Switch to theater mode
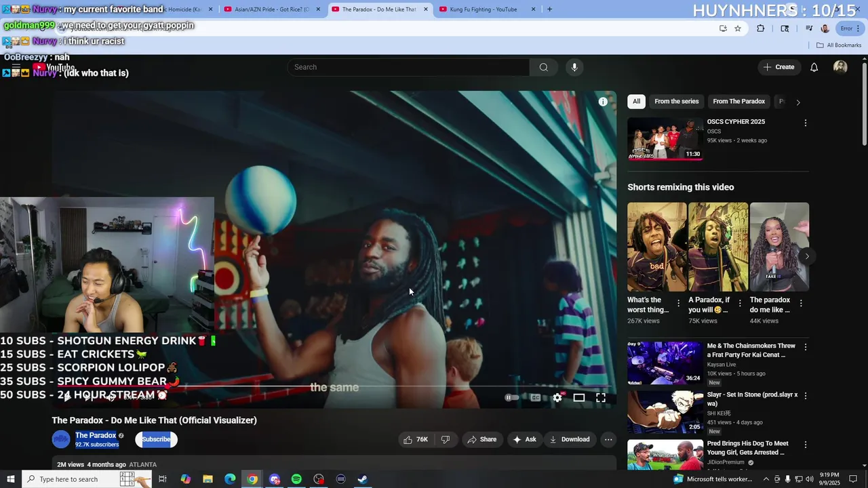The image size is (868, 488). pyautogui.click(x=579, y=398)
